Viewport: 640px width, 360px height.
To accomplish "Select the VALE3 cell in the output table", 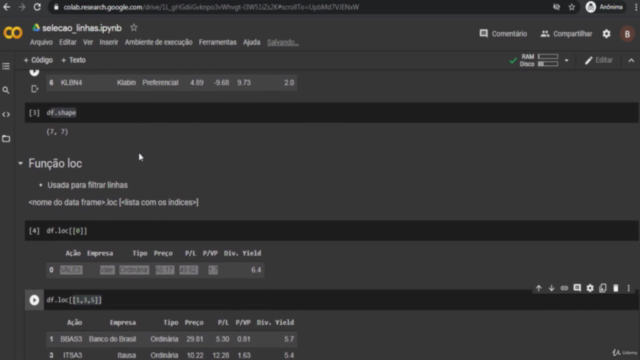I will tap(71, 270).
